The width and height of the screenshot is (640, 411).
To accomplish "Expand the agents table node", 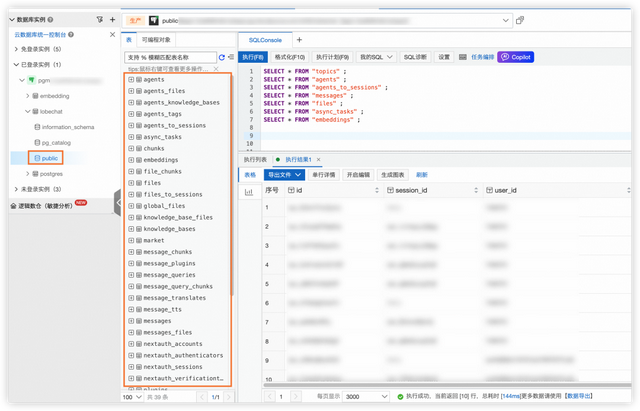I will point(131,80).
